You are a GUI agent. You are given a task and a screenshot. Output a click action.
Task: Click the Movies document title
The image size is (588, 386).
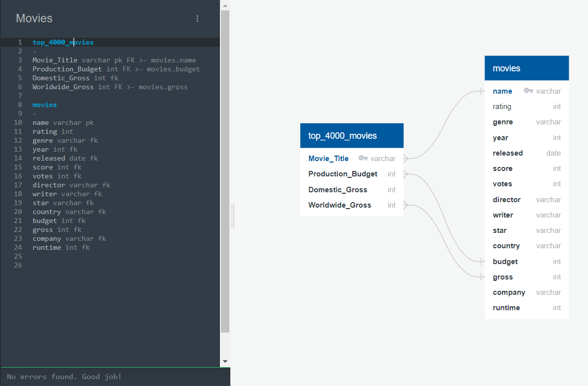34,18
